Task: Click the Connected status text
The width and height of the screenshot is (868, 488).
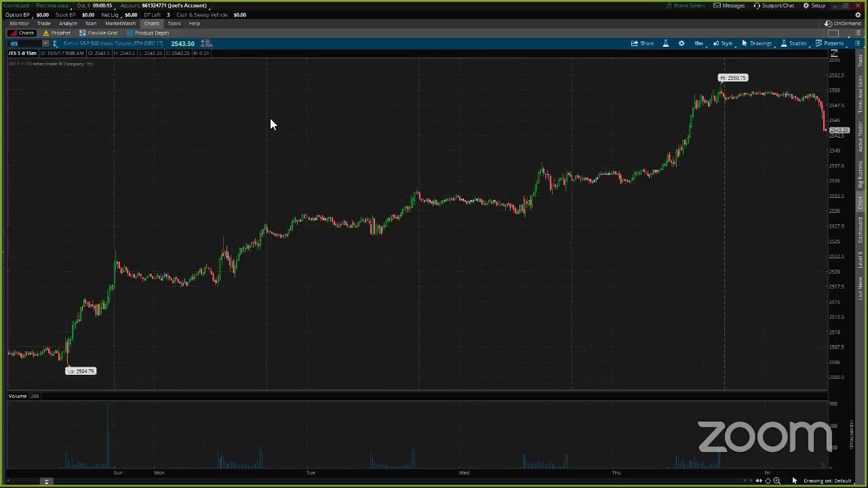Action: (x=16, y=5)
